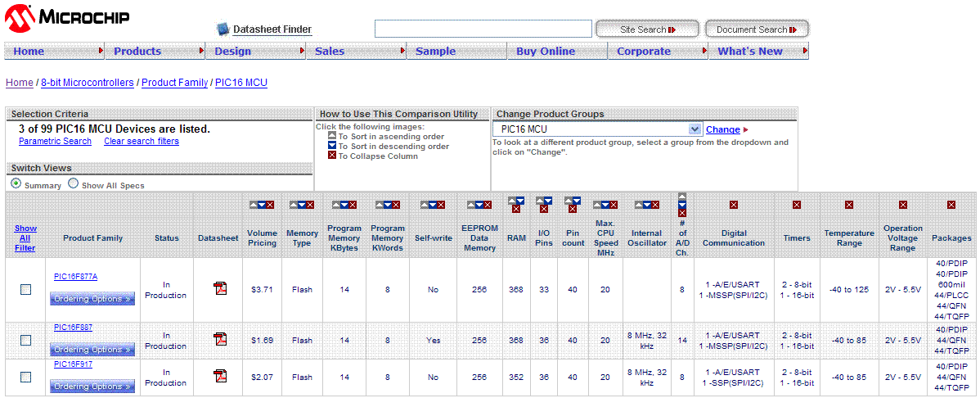980x398 pixels.
Task: Open the product group dropdown
Action: click(597, 129)
